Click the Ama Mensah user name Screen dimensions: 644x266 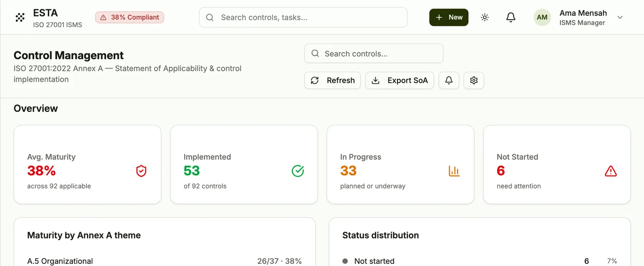[583, 13]
